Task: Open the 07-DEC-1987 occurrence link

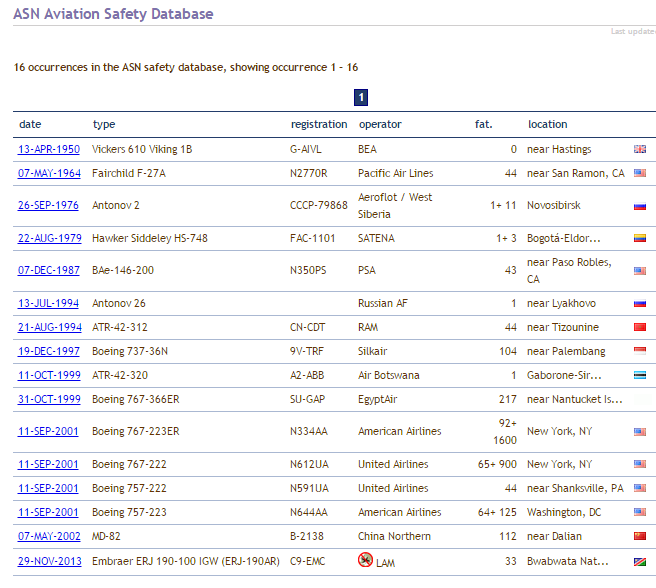Action: point(49,270)
